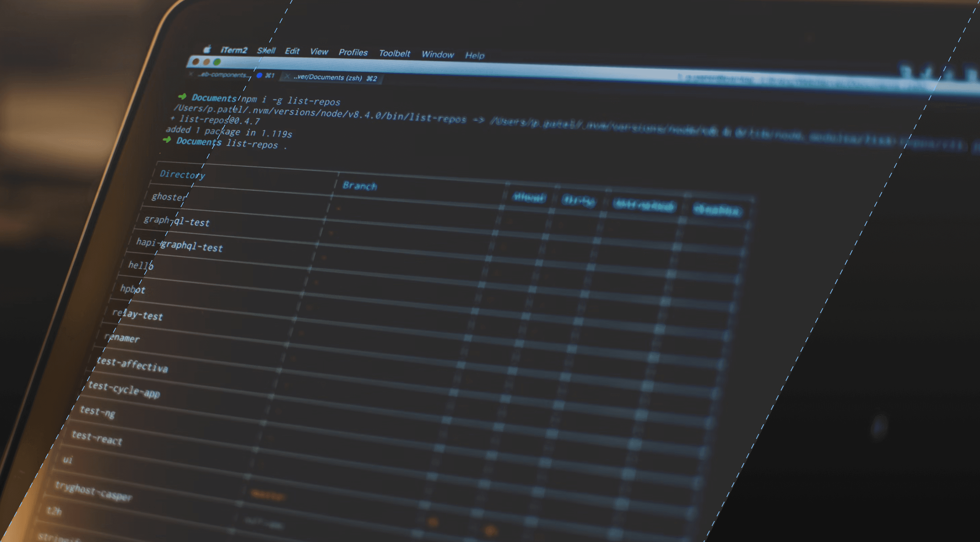Click the 'added 1 package in 1.119s' line
This screenshot has width=980, height=542.
click(x=229, y=132)
